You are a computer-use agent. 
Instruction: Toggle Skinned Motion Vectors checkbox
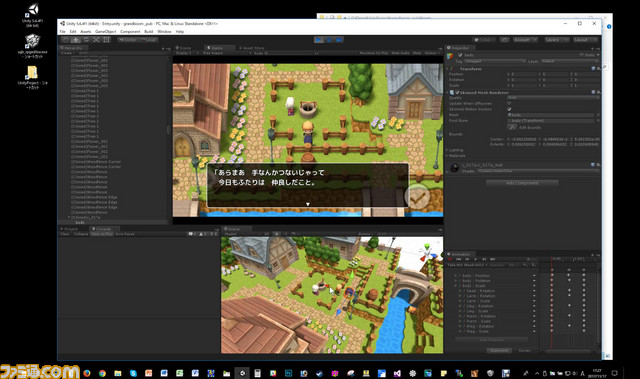coord(509,109)
